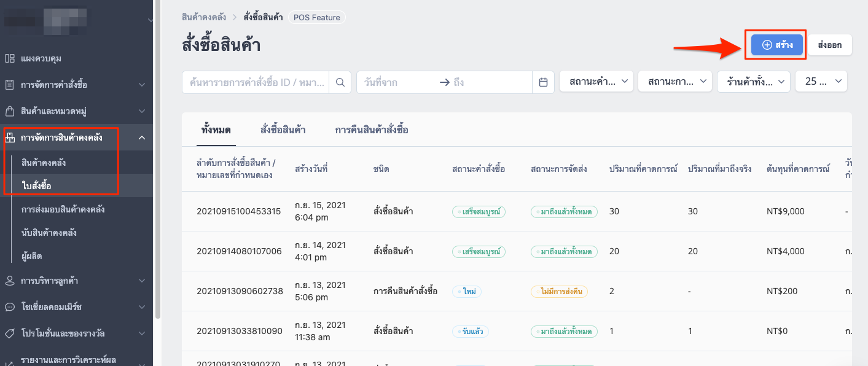Click the ส่งออก export button

tap(830, 45)
